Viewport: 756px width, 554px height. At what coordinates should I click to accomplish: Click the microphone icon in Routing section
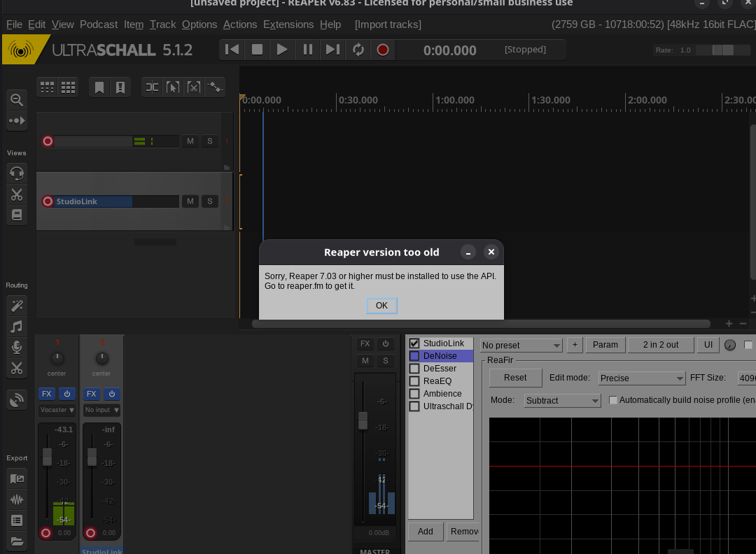tap(17, 348)
